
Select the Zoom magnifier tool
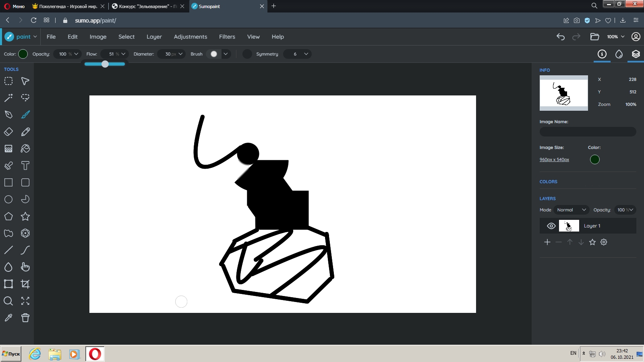[x=8, y=301]
